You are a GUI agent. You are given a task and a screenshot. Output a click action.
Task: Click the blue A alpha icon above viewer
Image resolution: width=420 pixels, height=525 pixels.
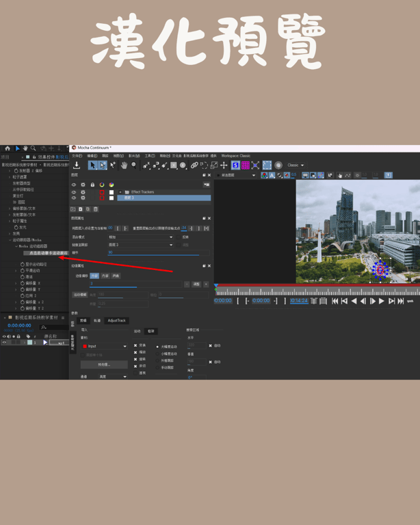pyautogui.click(x=272, y=175)
